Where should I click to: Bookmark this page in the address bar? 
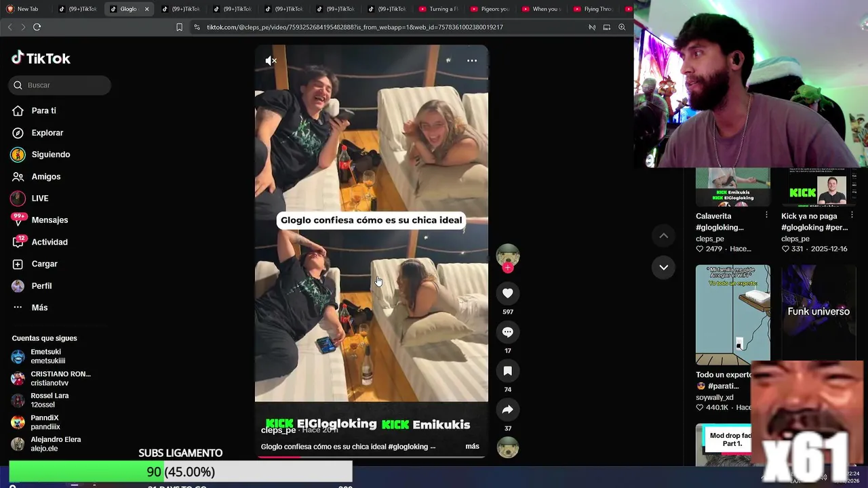179,27
